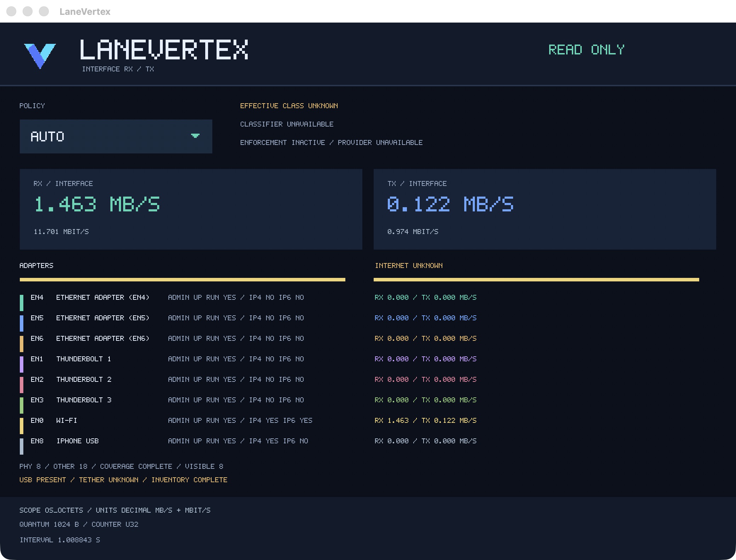736x560 pixels.
Task: Select the EN6 Ethernet Adapter row name
Action: click(x=103, y=338)
